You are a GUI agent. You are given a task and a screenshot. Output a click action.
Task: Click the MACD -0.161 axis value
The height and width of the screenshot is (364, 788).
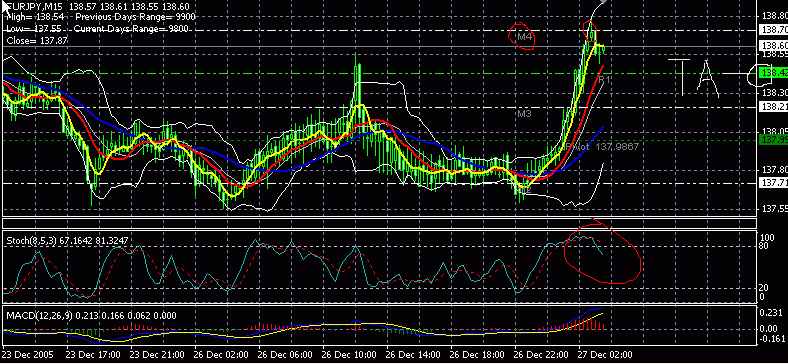click(772, 338)
